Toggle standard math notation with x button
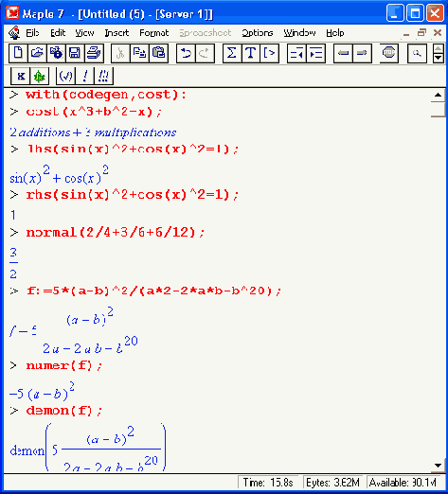448x494 pixels. click(x=21, y=76)
